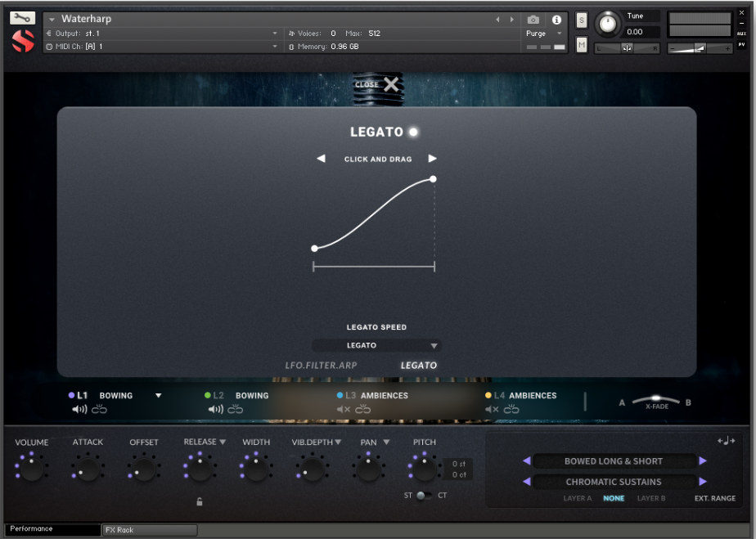The width and height of the screenshot is (756, 539).
Task: Solo the instrument with the S button
Action: click(581, 20)
